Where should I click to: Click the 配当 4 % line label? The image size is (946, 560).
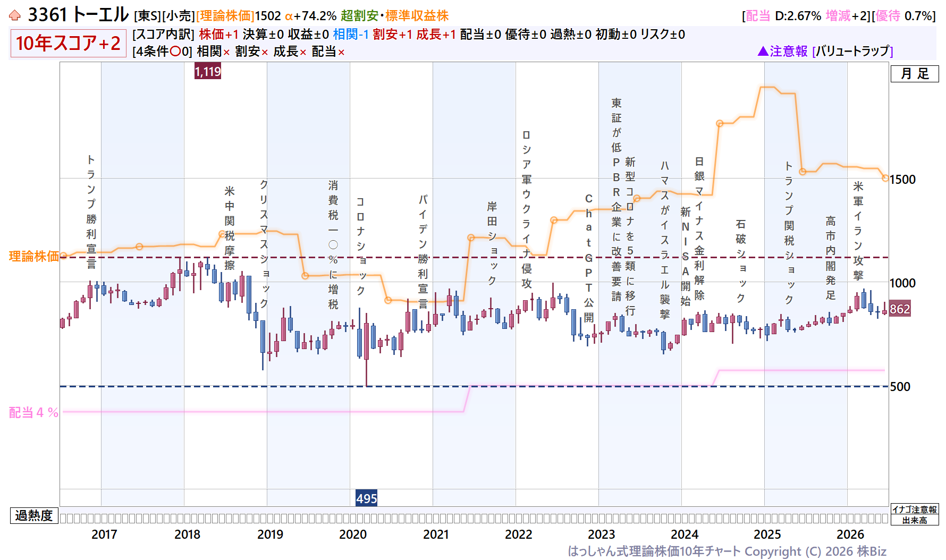click(34, 412)
